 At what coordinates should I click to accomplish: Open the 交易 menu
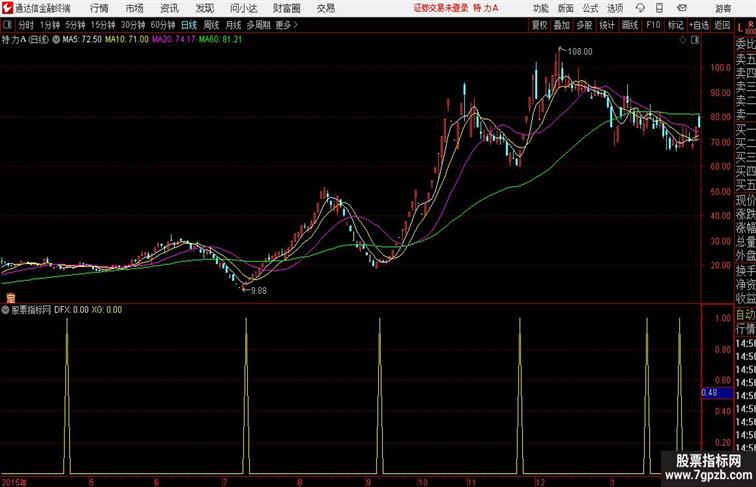pos(325,8)
